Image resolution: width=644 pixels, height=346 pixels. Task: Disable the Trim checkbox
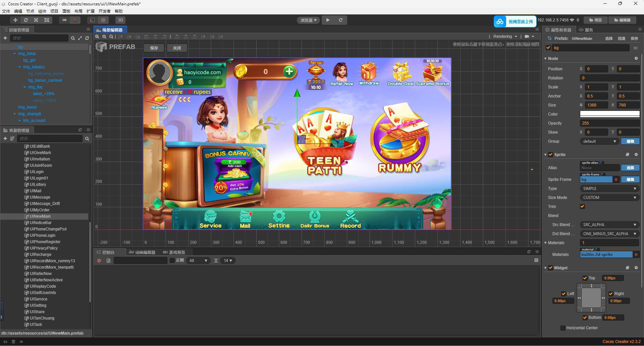pyautogui.click(x=582, y=207)
